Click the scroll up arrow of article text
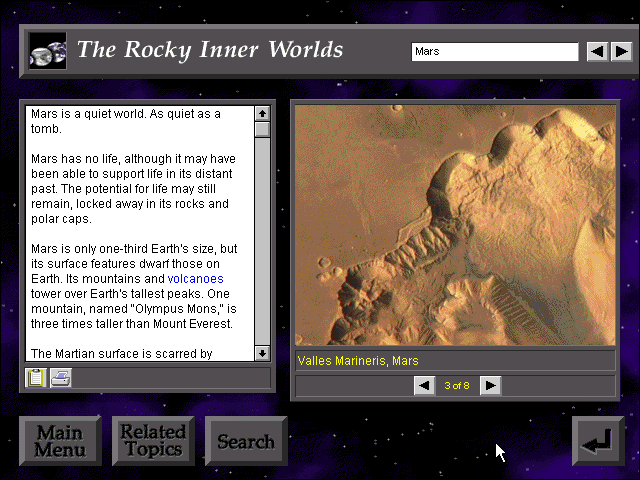Viewport: 640px width, 480px height. (262, 113)
